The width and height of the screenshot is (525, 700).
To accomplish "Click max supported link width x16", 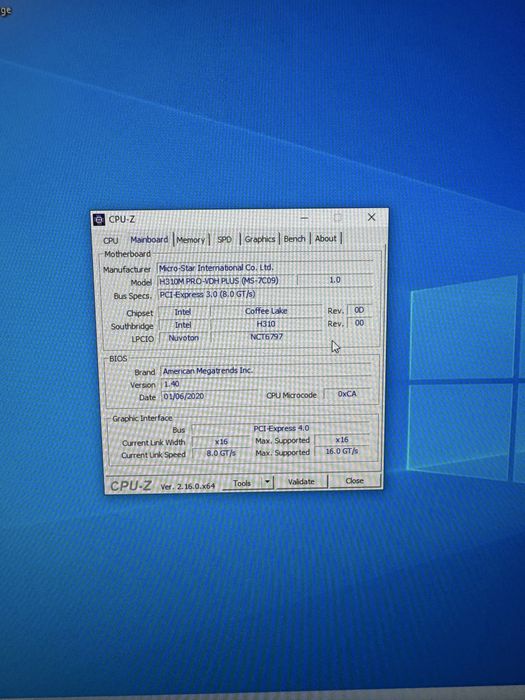I will 342,440.
